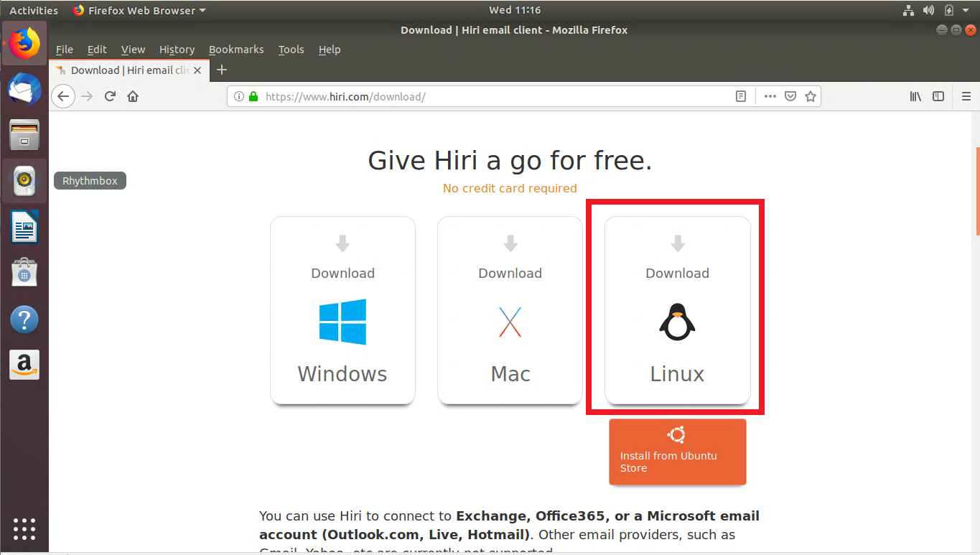Download Hiri for Windows
This screenshot has width=980, height=555.
click(342, 310)
